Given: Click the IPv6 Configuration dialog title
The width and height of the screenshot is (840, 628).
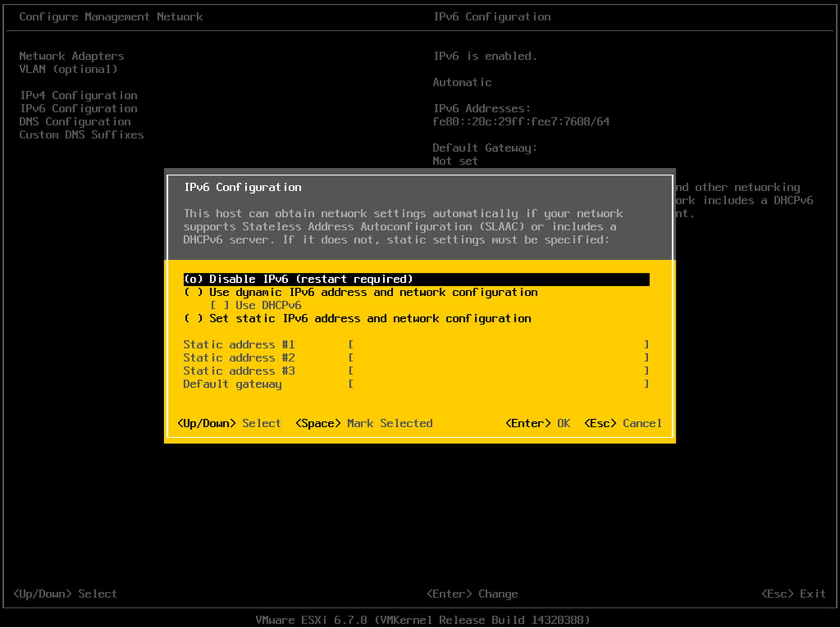Looking at the screenshot, I should [x=243, y=187].
